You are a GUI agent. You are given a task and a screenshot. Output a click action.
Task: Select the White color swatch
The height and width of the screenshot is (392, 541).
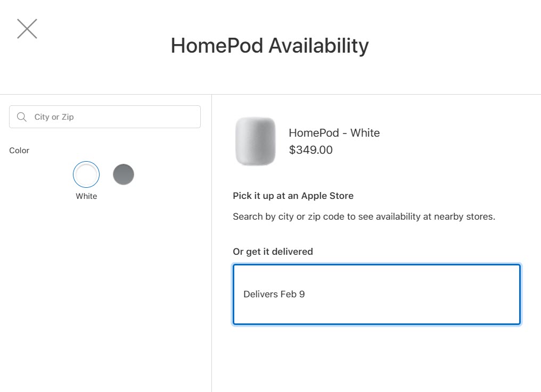coord(86,174)
